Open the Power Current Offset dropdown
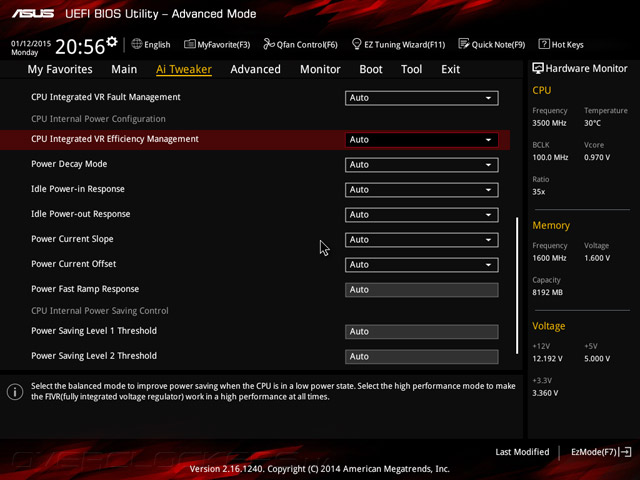Image resolution: width=640 pixels, height=480 pixels. pos(422,265)
